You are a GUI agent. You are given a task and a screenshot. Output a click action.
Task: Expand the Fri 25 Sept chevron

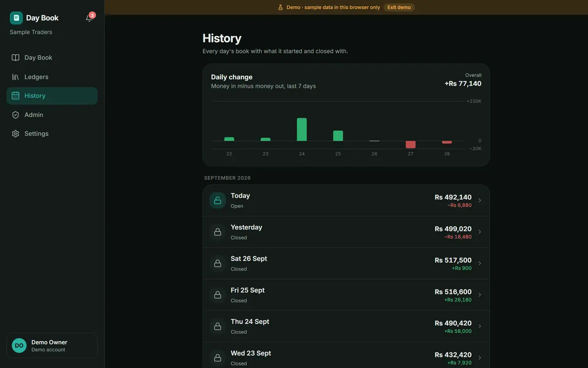480,295
